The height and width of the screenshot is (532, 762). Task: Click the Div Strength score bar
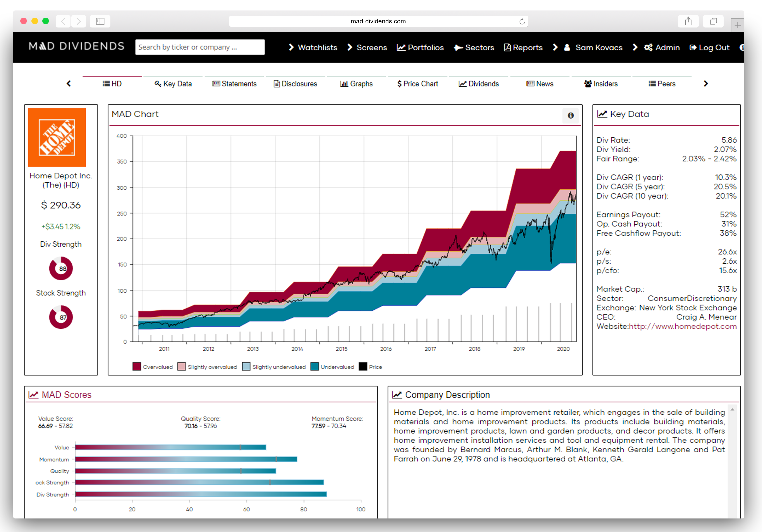click(201, 494)
